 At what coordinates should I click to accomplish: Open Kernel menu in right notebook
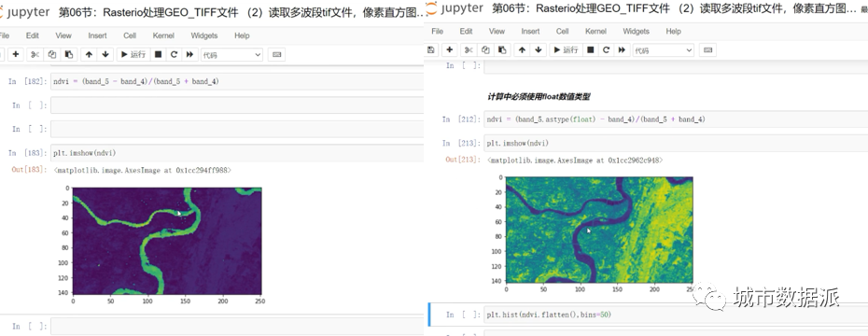pyautogui.click(x=595, y=32)
